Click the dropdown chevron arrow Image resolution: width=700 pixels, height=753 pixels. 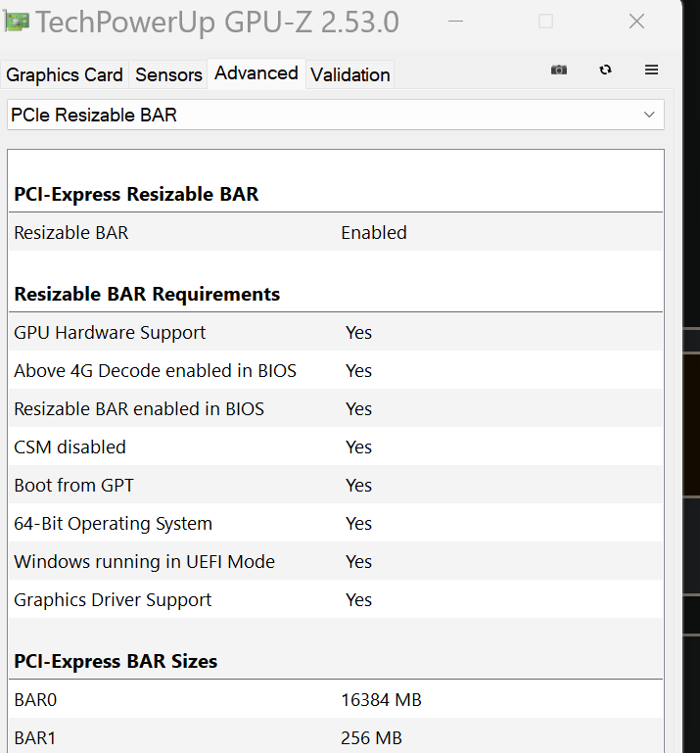(x=649, y=115)
